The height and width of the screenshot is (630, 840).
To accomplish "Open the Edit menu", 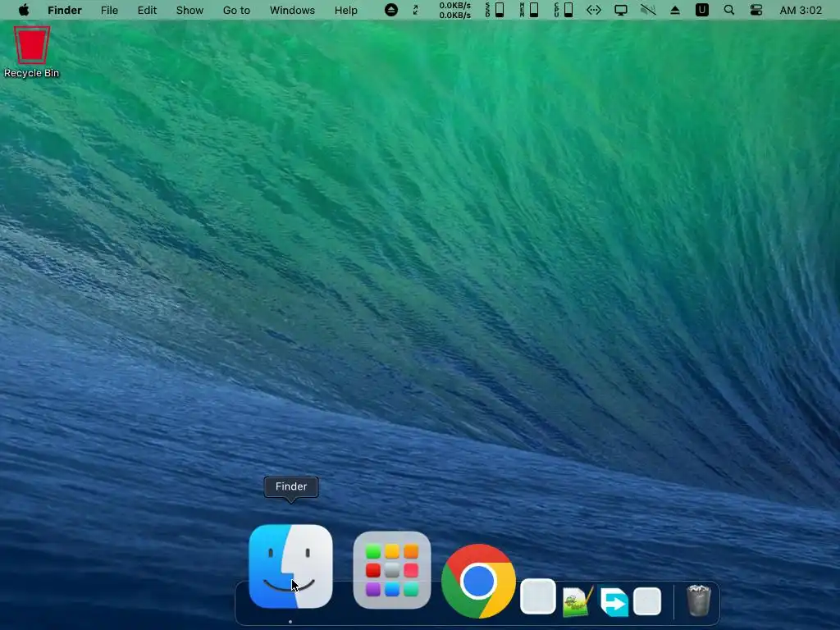I will 147,10.
